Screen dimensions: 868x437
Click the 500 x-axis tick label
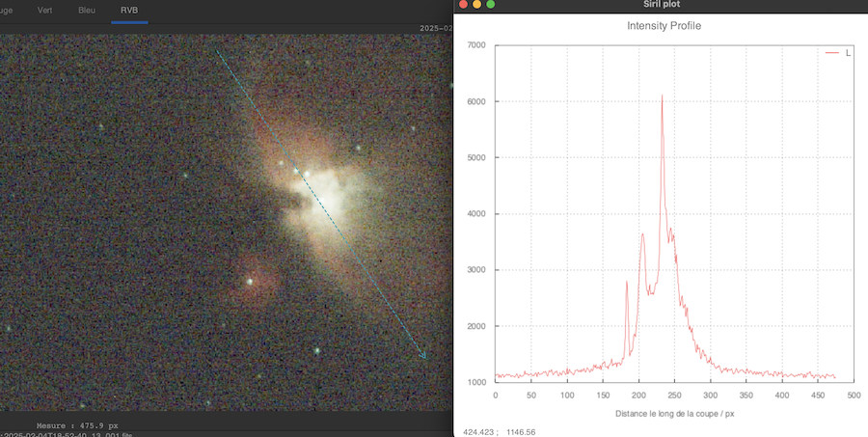pyautogui.click(x=854, y=395)
